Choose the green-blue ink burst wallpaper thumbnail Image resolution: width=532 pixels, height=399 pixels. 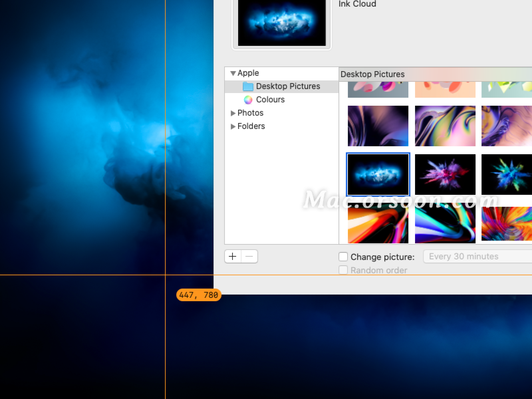[507, 174]
